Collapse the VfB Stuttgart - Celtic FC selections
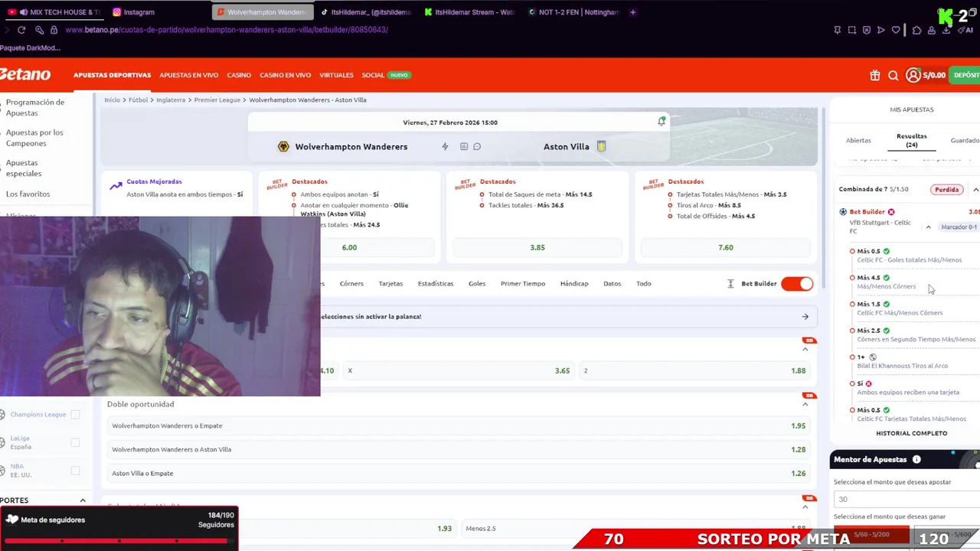Image resolution: width=980 pixels, height=551 pixels. pyautogui.click(x=928, y=227)
